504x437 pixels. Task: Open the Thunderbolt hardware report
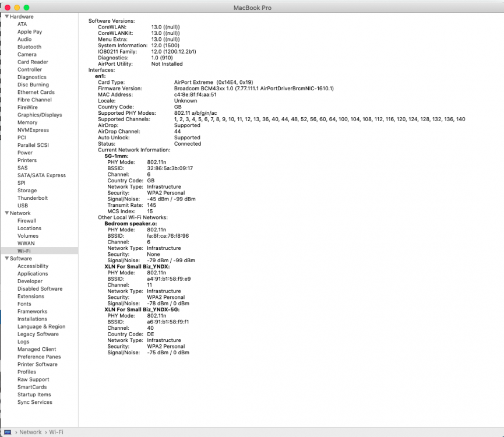(x=33, y=198)
